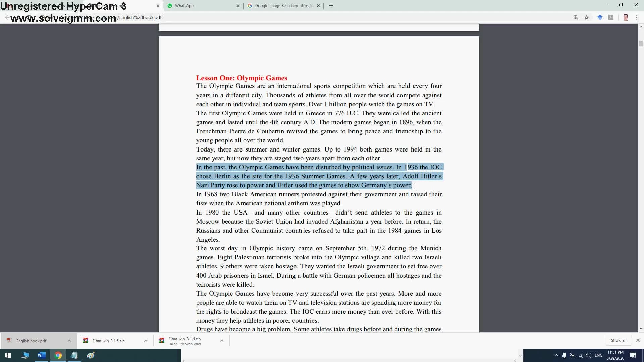Image resolution: width=644 pixels, height=362 pixels.
Task: Bookmark this page with the star icon
Action: pyautogui.click(x=587, y=17)
